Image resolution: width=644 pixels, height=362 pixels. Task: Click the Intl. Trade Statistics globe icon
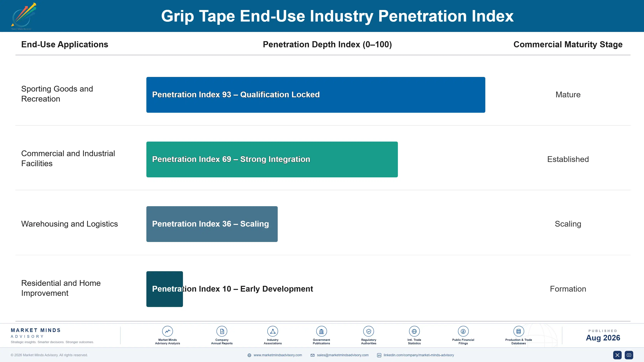(414, 331)
